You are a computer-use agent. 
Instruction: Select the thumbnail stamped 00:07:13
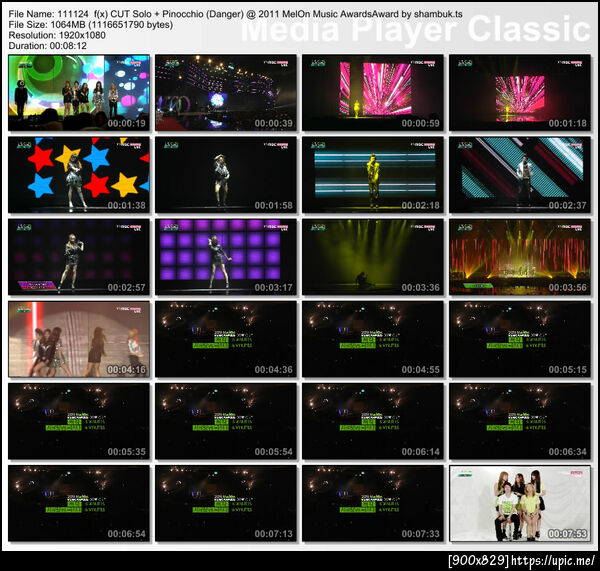click(226, 503)
